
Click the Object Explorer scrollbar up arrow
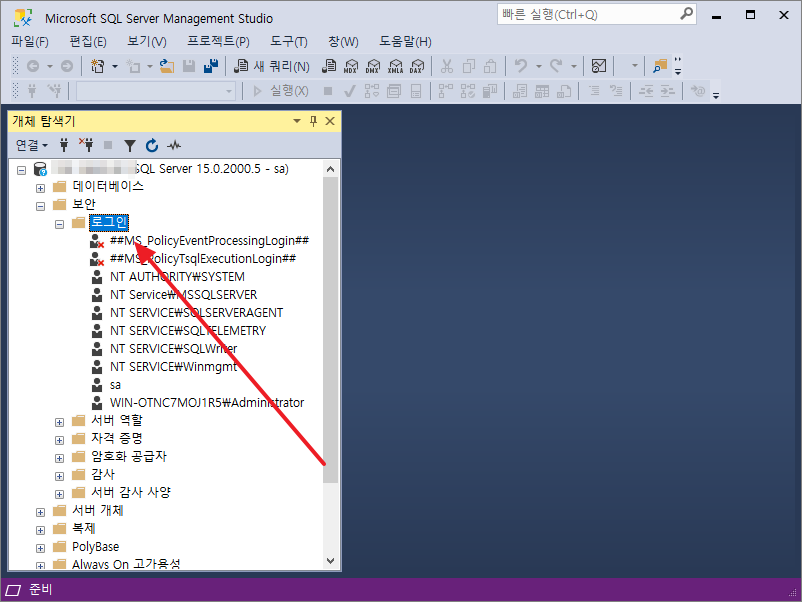pyautogui.click(x=330, y=170)
